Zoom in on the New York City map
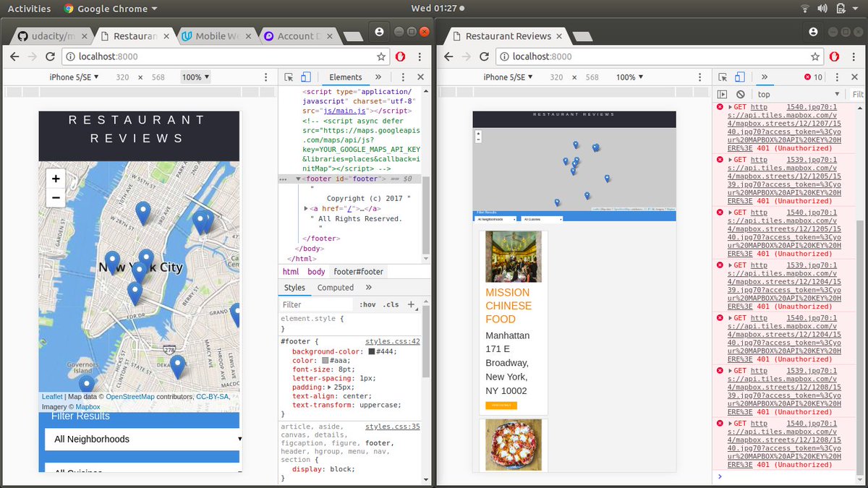This screenshot has height=488, width=868. tap(56, 178)
